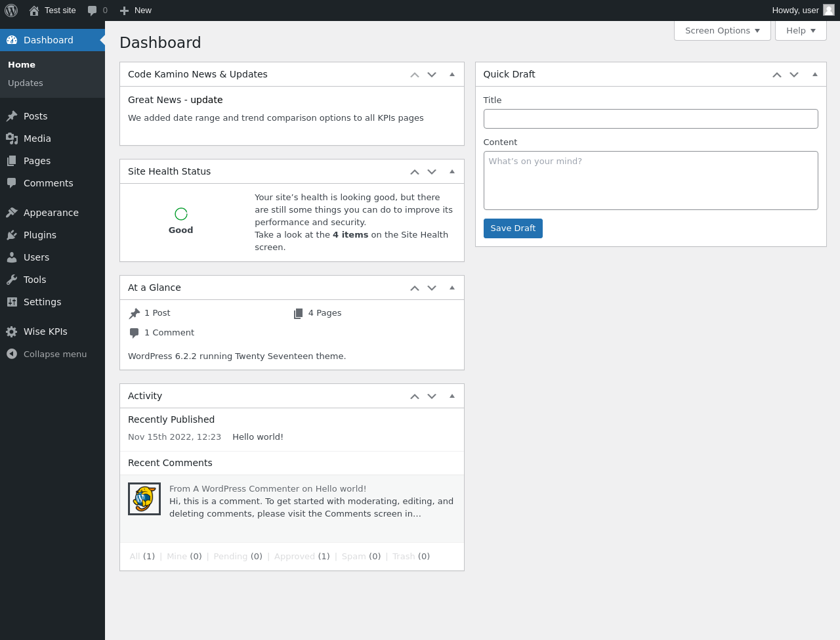
Task: Click the Posts pushpin icon in sidebar
Action: [x=12, y=116]
